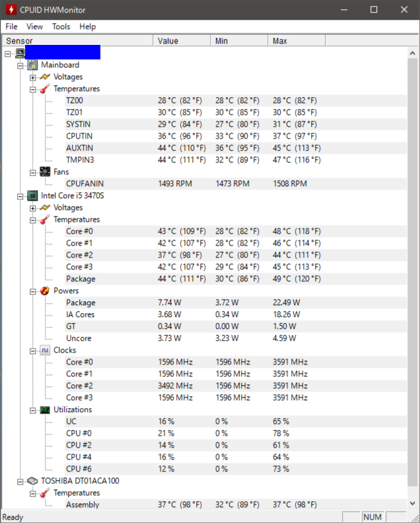Select the CPU #4 utilization row
This screenshot has width=420, height=523.
(x=236, y=457)
